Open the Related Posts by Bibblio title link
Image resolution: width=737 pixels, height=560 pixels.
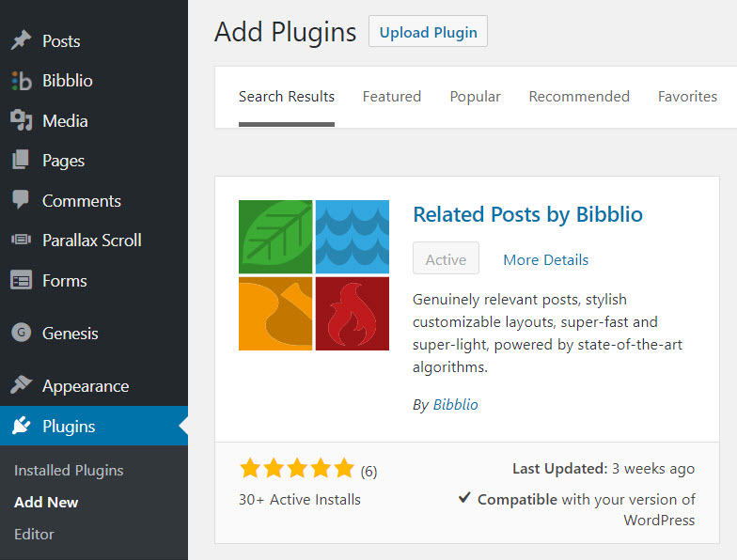[527, 214]
